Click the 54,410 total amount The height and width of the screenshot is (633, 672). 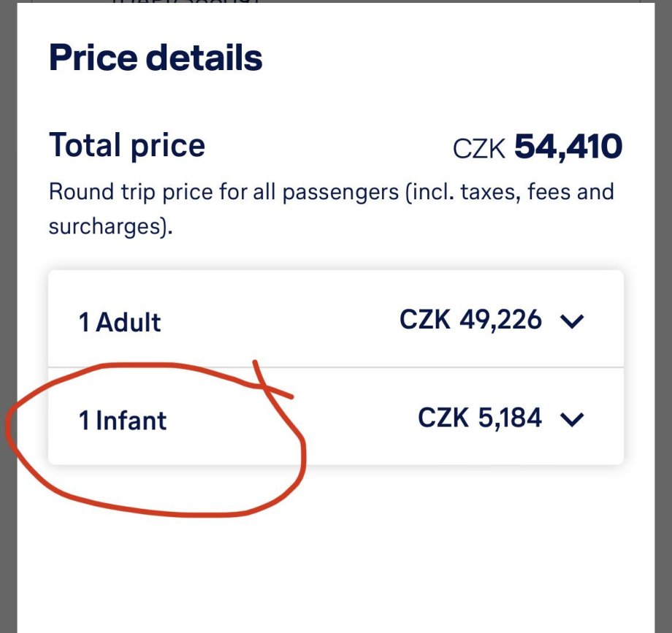coord(568,147)
